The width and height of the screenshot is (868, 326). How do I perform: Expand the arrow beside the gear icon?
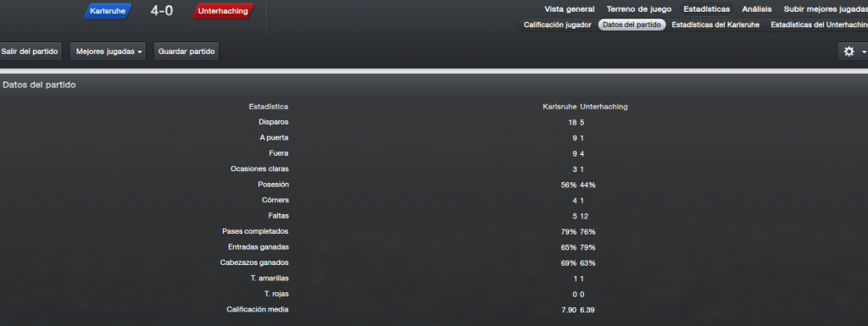pyautogui.click(x=864, y=52)
